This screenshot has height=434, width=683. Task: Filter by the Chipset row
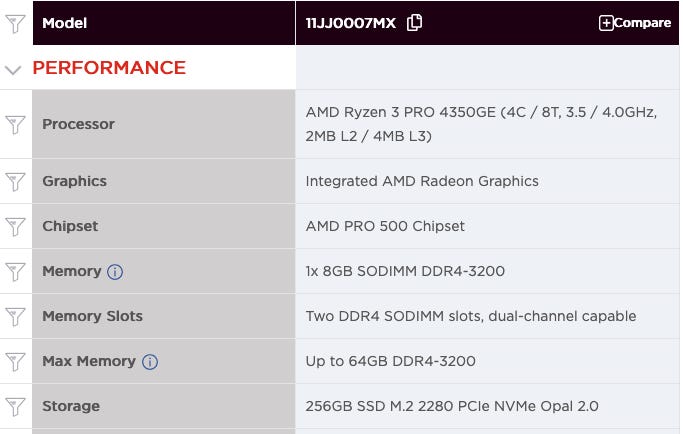pos(15,226)
